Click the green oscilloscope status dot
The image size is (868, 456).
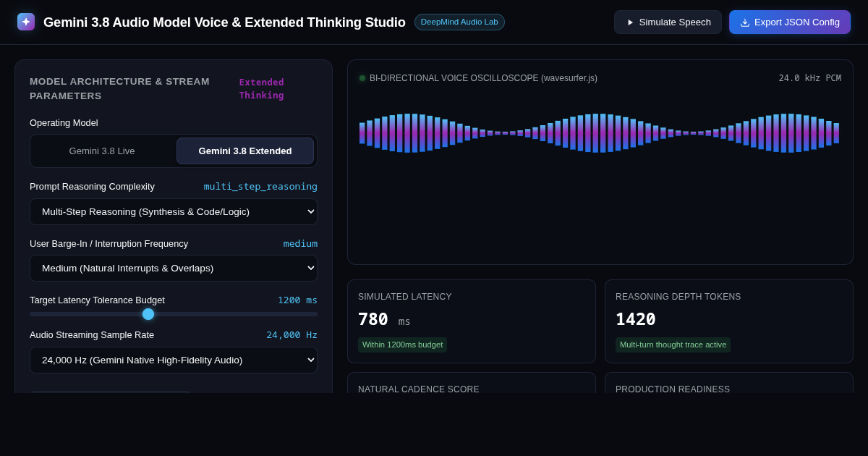[x=362, y=78]
